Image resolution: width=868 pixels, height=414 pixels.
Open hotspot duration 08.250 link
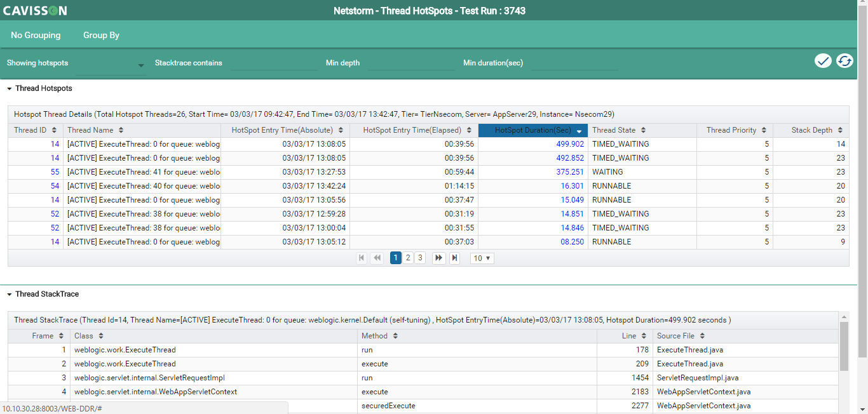pos(572,242)
